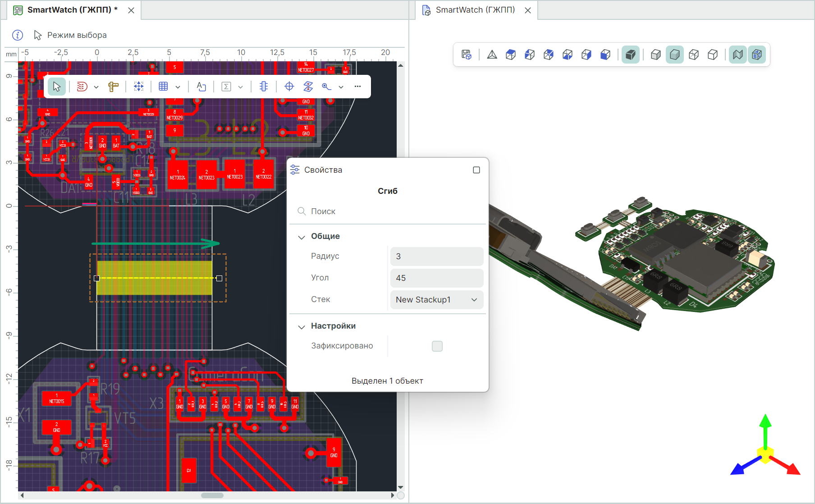This screenshot has width=815, height=504.
Task: Click the crosshair origin icon
Action: (289, 87)
